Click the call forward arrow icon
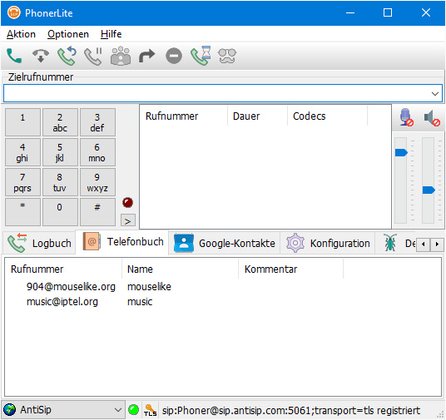This screenshot has height=420, width=446. click(147, 56)
